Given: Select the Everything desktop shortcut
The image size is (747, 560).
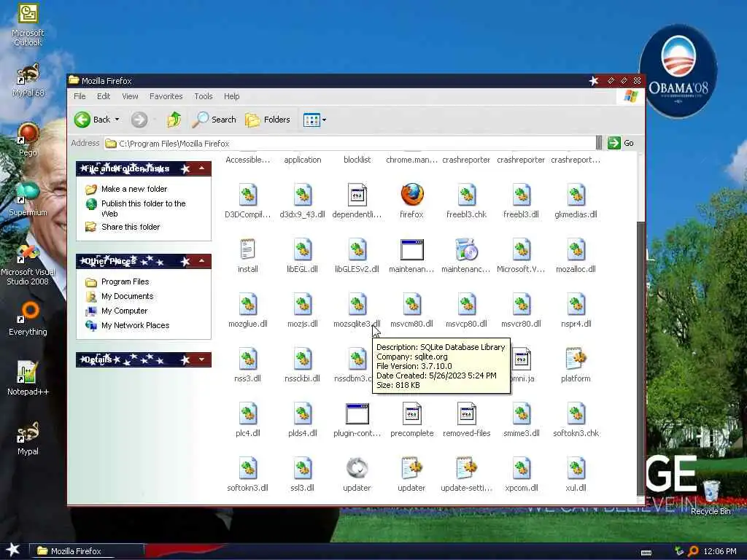Looking at the screenshot, I should (x=28, y=319).
